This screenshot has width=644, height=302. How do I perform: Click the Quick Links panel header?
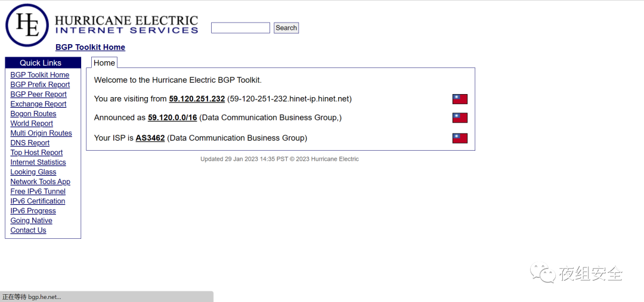[43, 63]
